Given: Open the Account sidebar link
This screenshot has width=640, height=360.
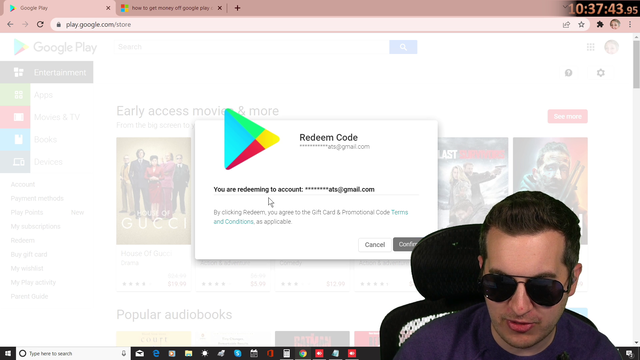Looking at the screenshot, I should (23, 184).
